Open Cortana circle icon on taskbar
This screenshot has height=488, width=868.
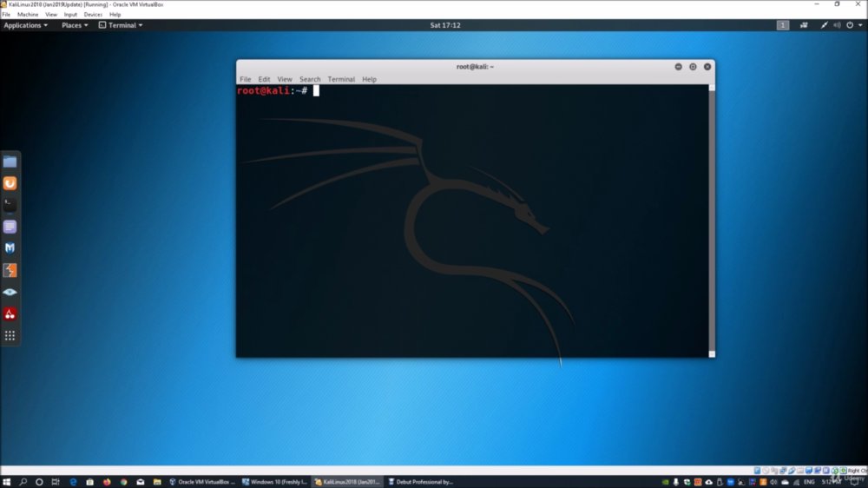pos(39,482)
